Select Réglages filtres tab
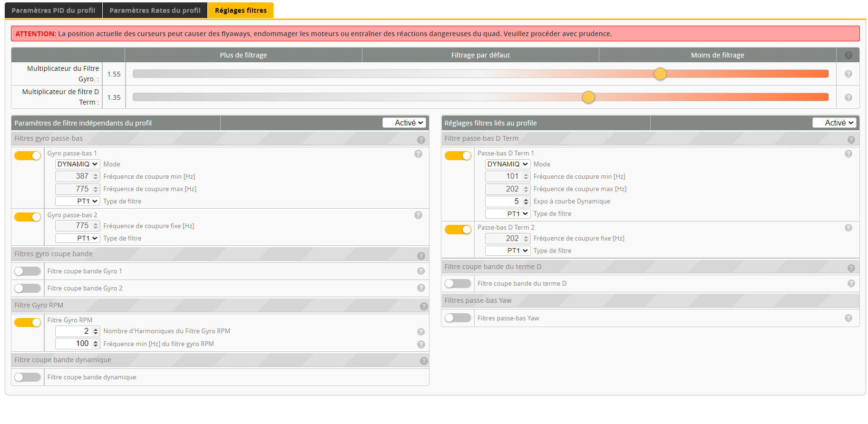 pyautogui.click(x=241, y=10)
